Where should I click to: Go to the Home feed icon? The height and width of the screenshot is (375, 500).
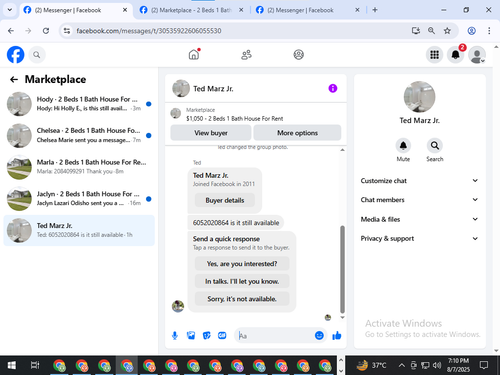coord(194,54)
